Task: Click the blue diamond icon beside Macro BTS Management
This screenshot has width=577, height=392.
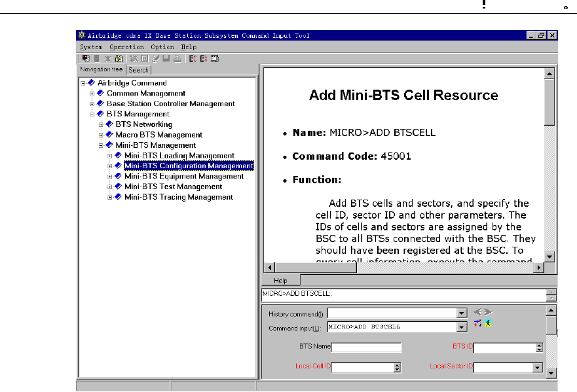Action: coord(109,135)
